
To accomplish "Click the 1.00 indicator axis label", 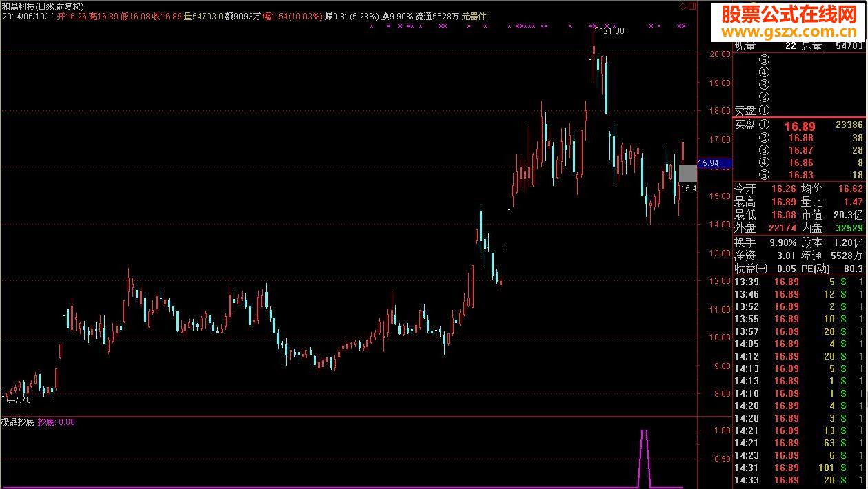I will coord(722,430).
